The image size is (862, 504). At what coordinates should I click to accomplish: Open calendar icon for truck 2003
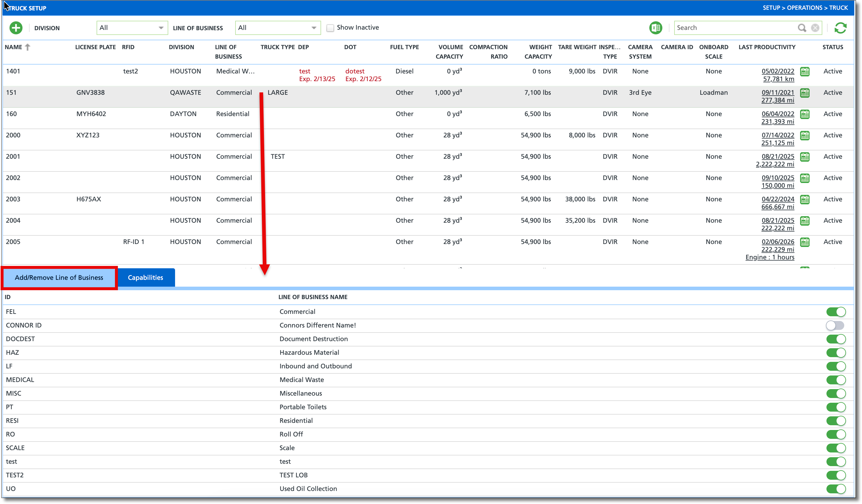805,199
